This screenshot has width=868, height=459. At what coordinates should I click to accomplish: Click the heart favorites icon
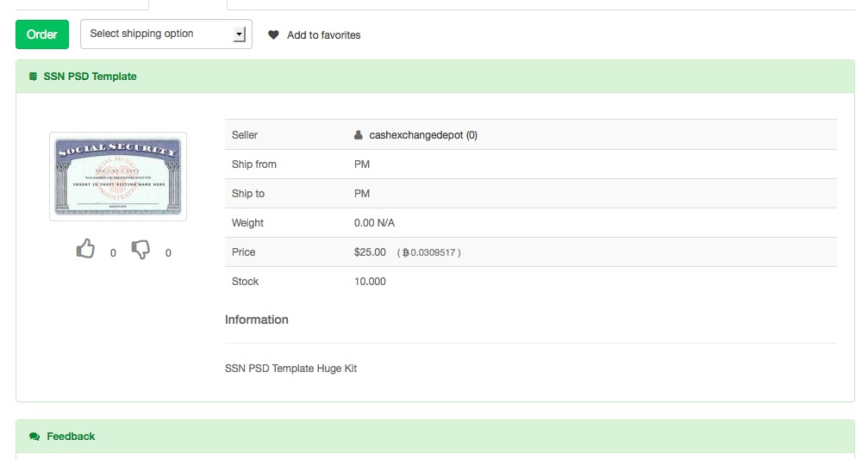pos(273,34)
